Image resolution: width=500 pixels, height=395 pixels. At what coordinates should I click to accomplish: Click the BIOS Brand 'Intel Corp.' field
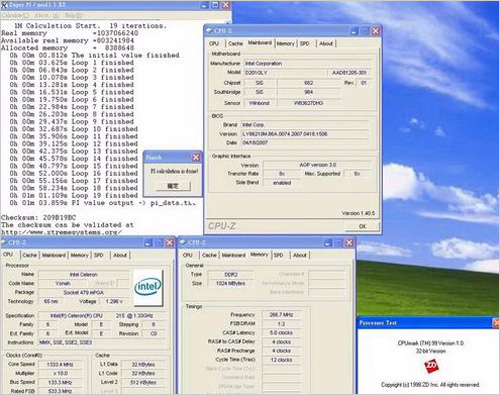pyautogui.click(x=305, y=125)
